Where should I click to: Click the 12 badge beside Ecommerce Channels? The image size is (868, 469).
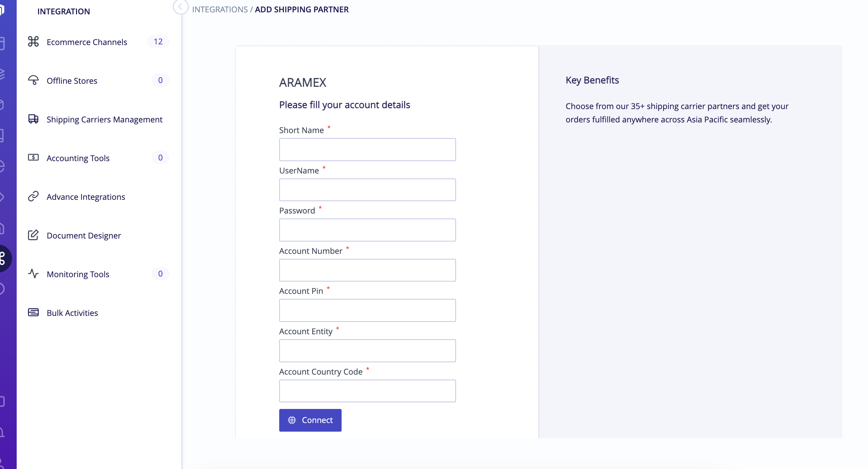158,41
